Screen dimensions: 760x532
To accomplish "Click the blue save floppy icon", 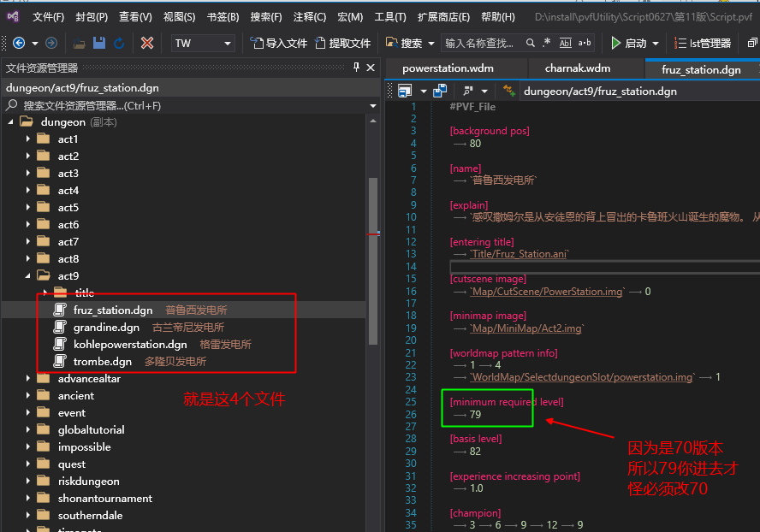I will pos(99,43).
